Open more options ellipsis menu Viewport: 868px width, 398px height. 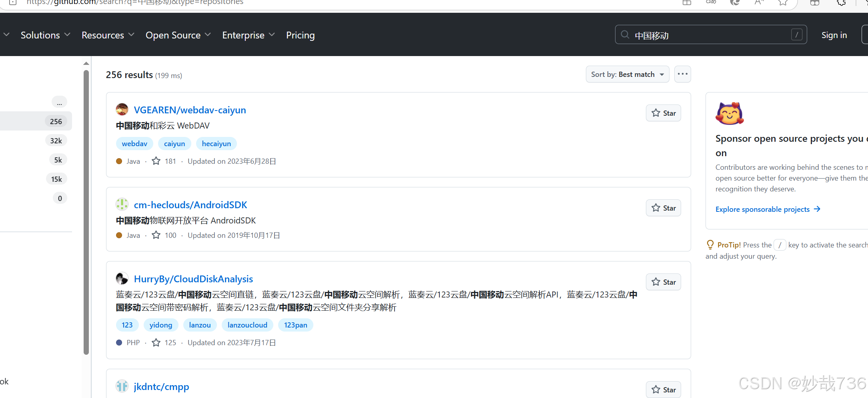(x=683, y=74)
